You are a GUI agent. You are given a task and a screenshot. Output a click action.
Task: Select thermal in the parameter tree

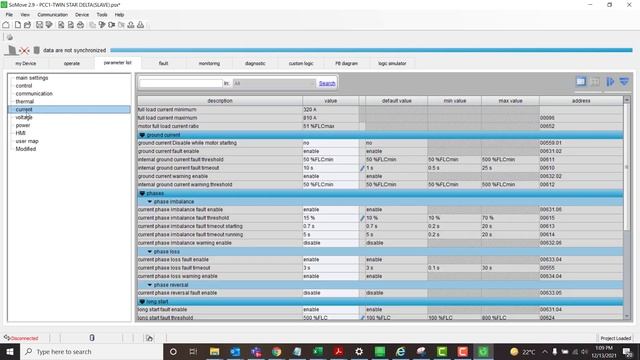24,101
